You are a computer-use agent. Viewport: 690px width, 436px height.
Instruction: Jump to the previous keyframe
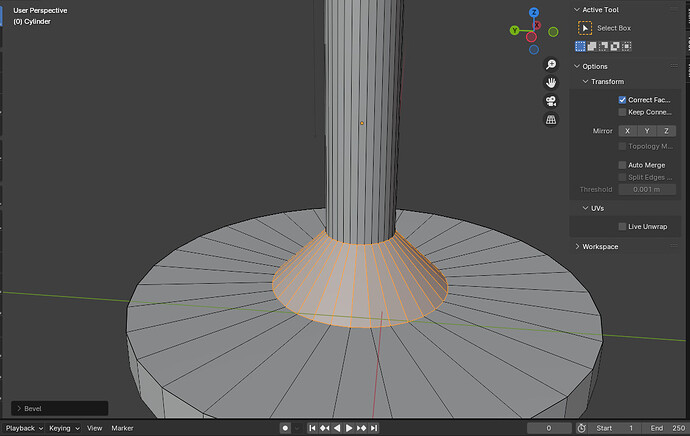point(325,428)
